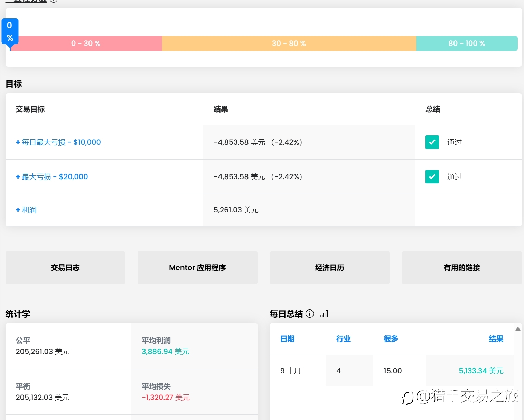Toggle the 最大亏损 passed checkbox

tap(432, 176)
